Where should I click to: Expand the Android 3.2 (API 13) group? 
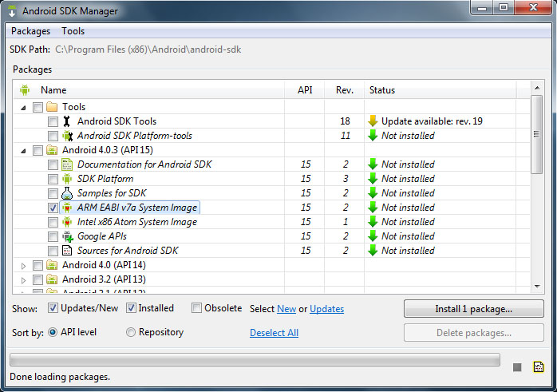[x=23, y=280]
